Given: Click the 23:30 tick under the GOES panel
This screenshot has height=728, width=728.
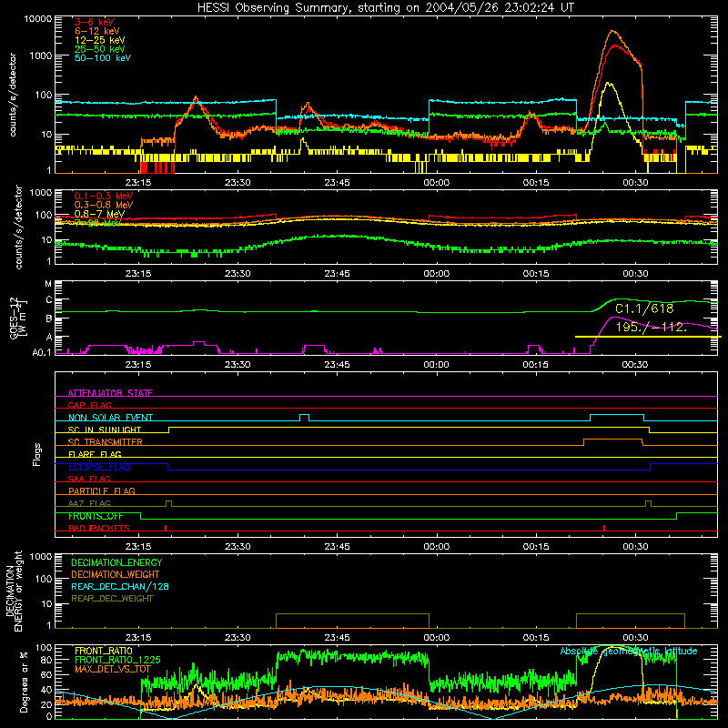Looking at the screenshot, I should point(238,365).
